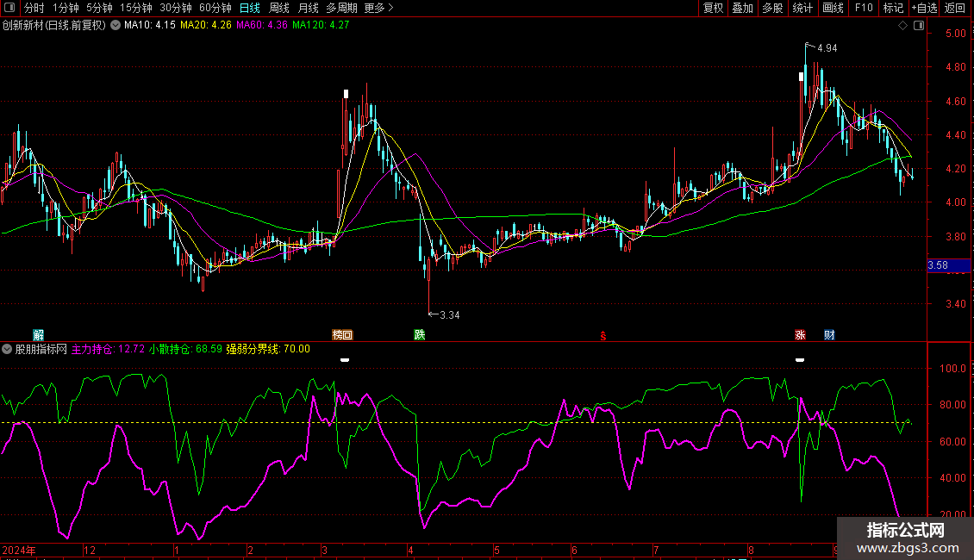Open the 创新新材 chart settings dropdown
This screenshot has height=560, width=974.
[x=116, y=26]
